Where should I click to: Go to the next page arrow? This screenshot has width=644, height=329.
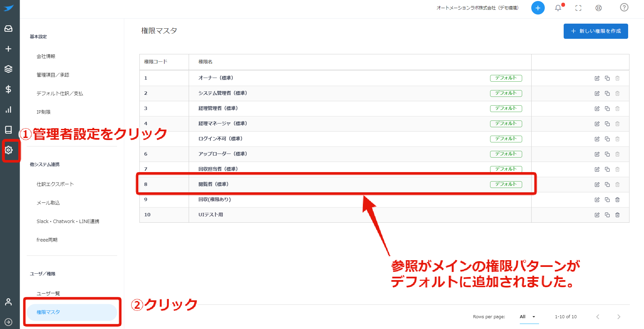(618, 317)
